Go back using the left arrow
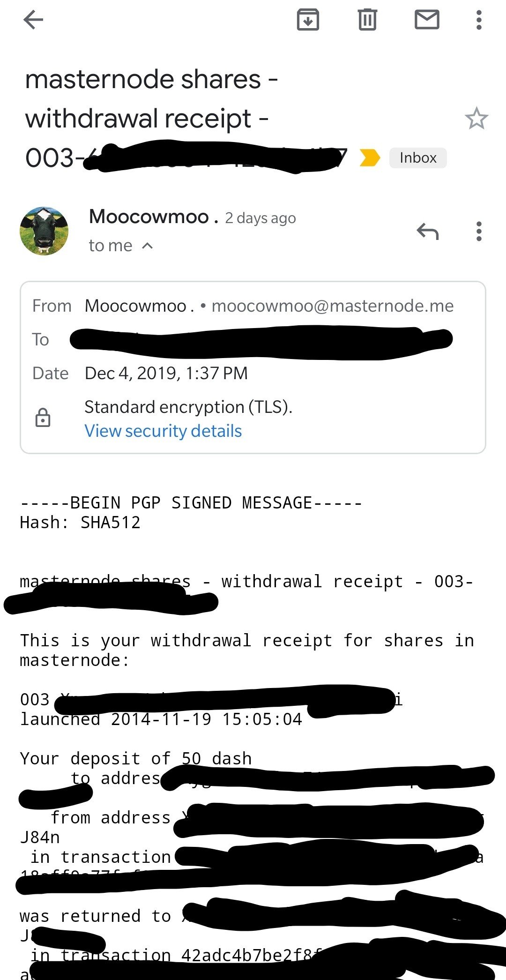Viewport: 506px width, 980px height. [33, 20]
